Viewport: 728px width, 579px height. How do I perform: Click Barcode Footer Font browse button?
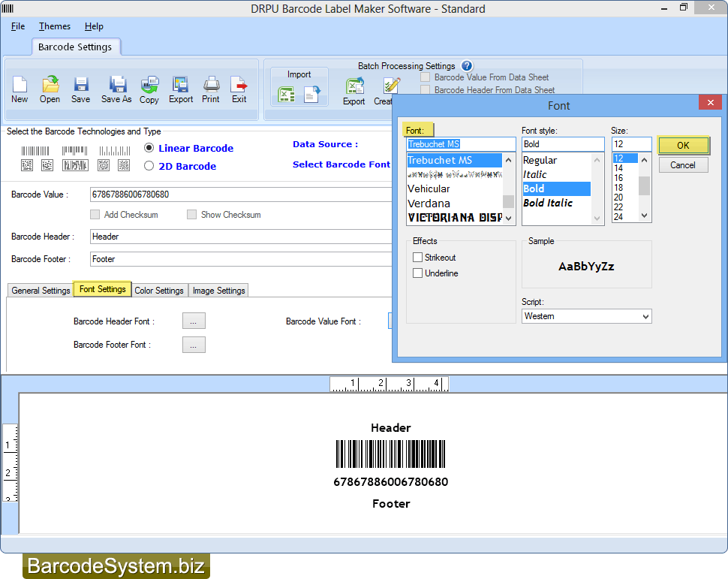194,345
